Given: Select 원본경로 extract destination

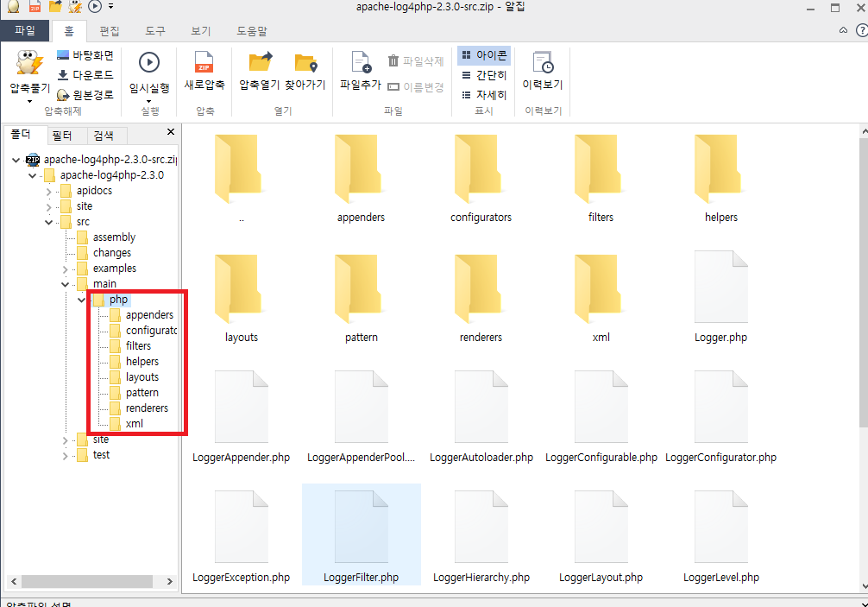Looking at the screenshot, I should (x=85, y=95).
